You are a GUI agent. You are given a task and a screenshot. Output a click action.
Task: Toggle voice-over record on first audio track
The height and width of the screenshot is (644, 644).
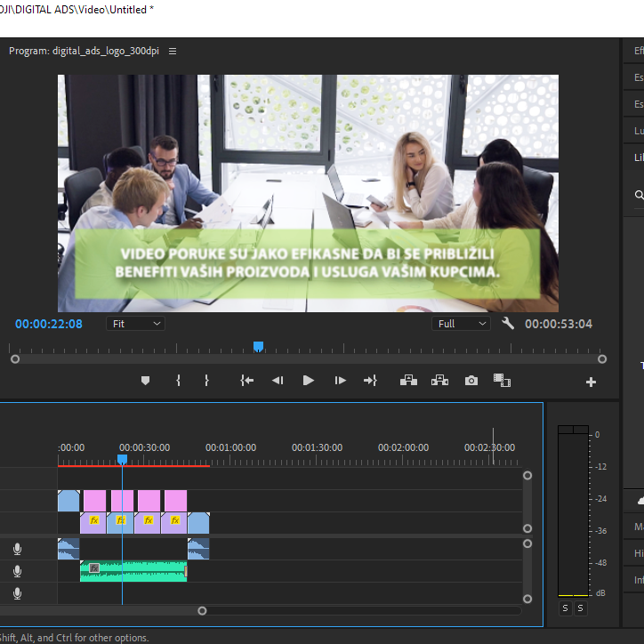(17, 550)
